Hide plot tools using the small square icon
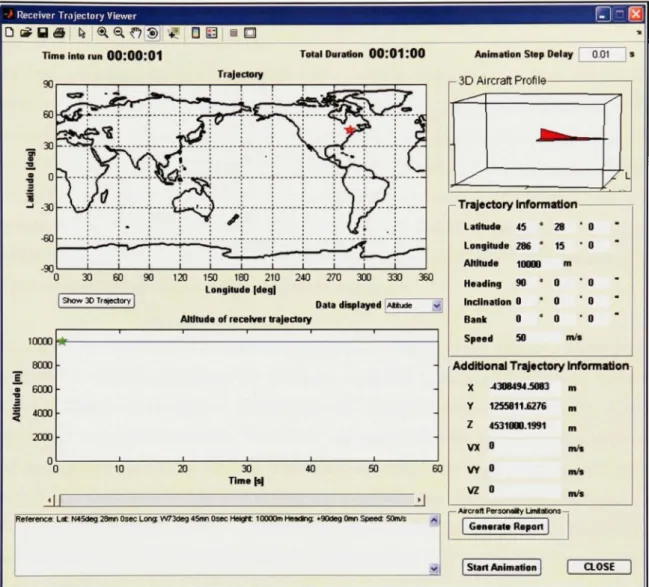649x587 pixels. click(233, 33)
